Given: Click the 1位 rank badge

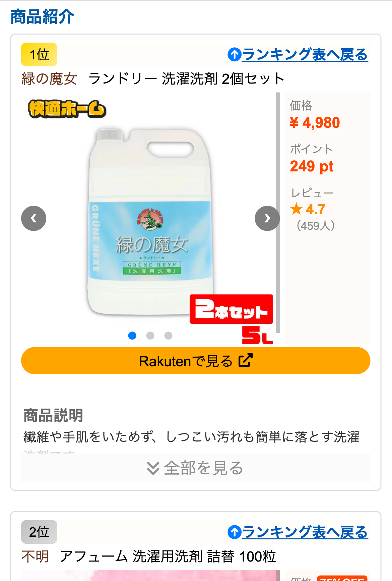Looking at the screenshot, I should (39, 54).
